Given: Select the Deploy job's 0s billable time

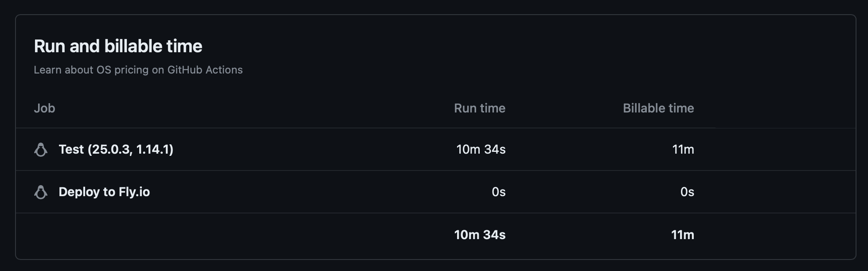Looking at the screenshot, I should pos(687,192).
